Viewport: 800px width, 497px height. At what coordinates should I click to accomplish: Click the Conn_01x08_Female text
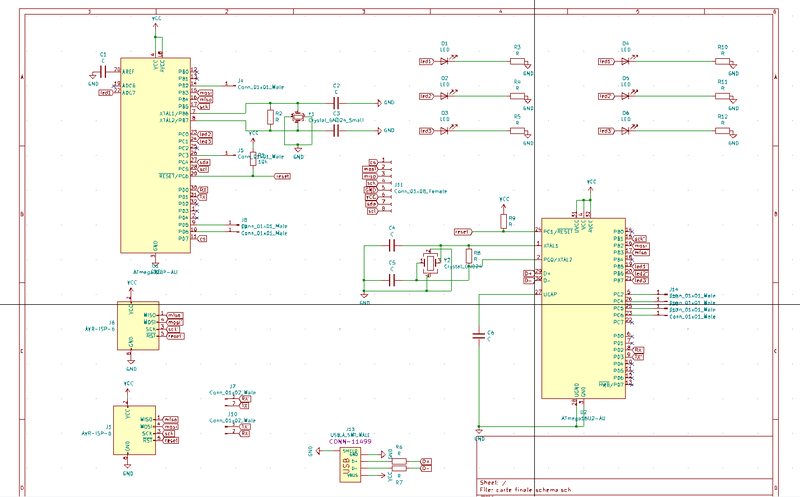point(420,191)
